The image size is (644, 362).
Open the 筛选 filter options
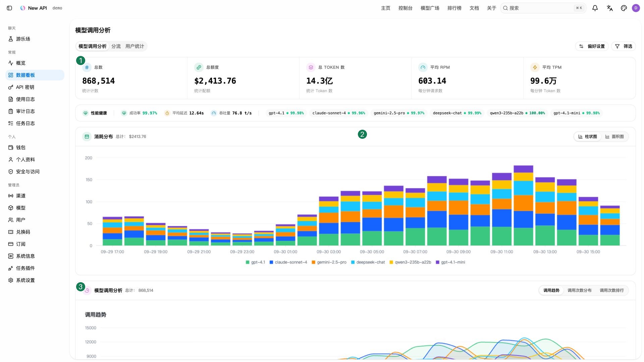tap(624, 46)
